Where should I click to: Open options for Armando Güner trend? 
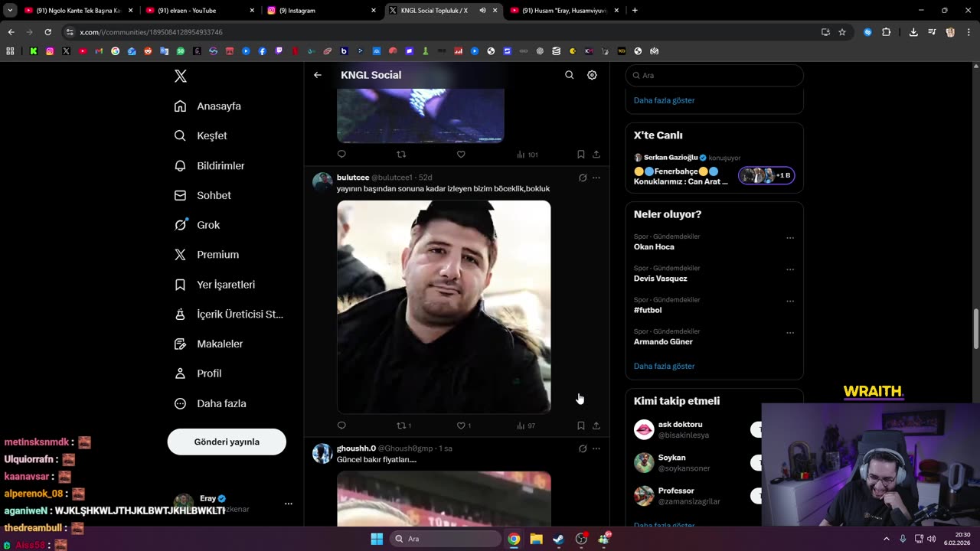click(x=790, y=333)
